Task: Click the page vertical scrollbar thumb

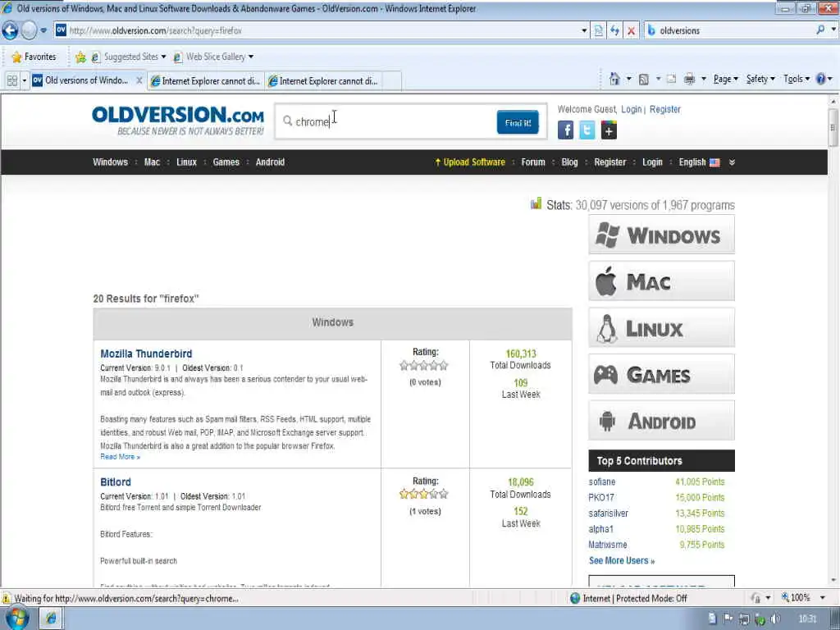Action: [833, 127]
